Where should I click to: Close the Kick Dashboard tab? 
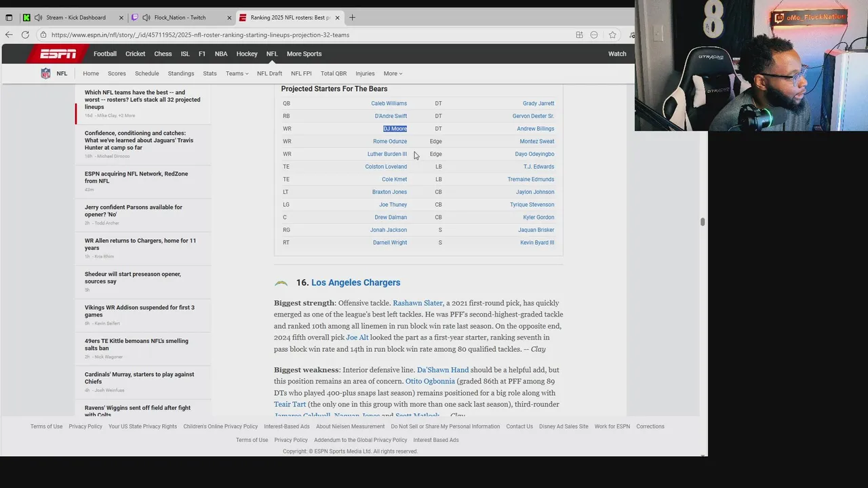click(122, 18)
